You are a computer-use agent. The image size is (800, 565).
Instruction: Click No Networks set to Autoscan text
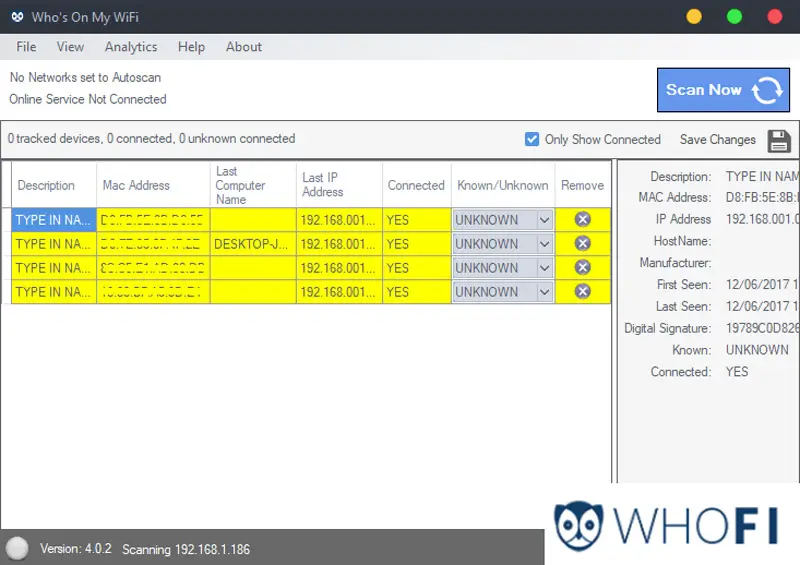[85, 78]
